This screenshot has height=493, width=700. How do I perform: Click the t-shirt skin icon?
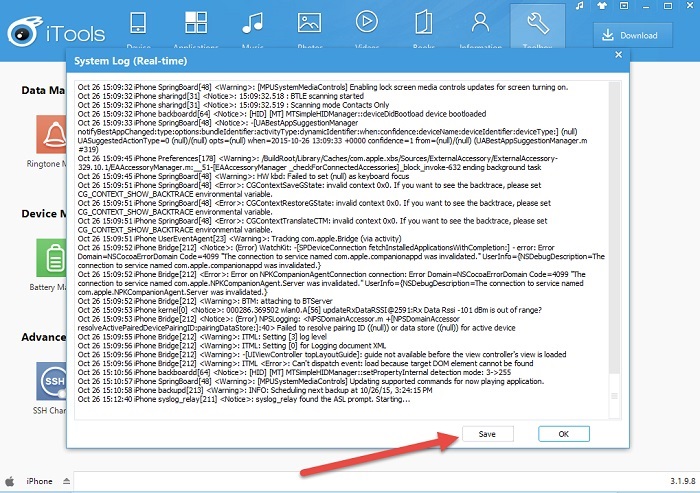click(602, 6)
